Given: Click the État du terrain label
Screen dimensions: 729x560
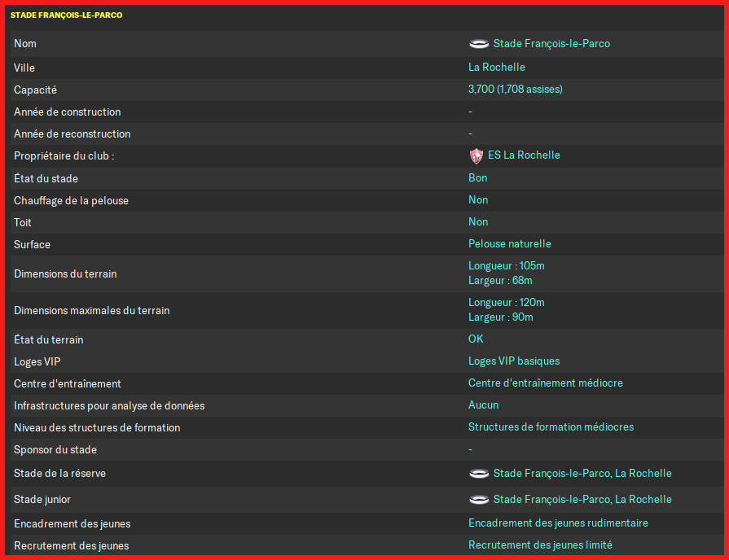Looking at the screenshot, I should [49, 340].
